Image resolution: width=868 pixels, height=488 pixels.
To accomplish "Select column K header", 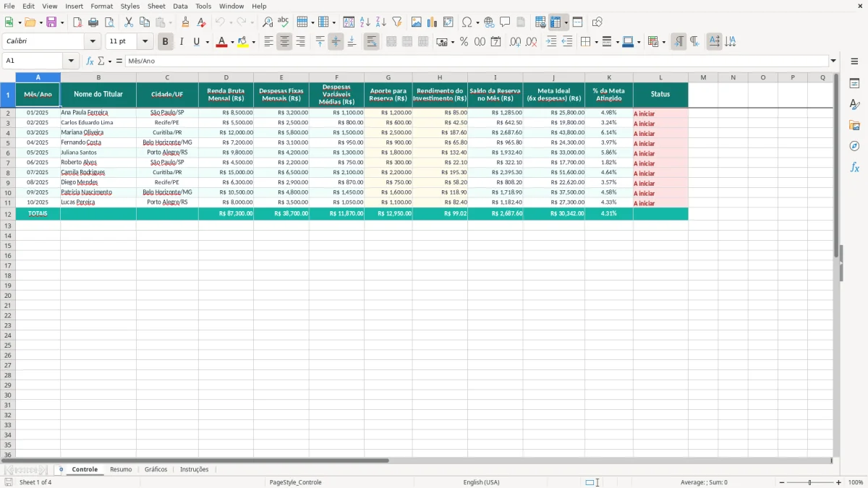I will click(x=609, y=77).
